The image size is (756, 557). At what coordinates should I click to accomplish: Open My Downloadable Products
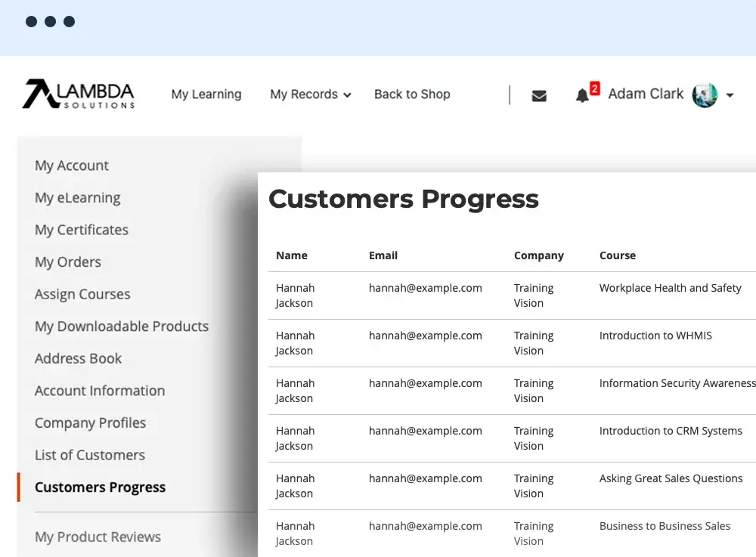(x=122, y=326)
